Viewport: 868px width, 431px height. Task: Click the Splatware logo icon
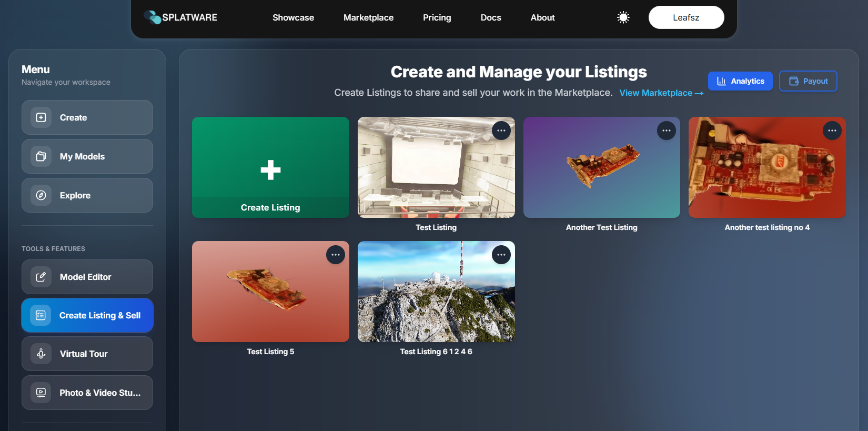tap(153, 17)
